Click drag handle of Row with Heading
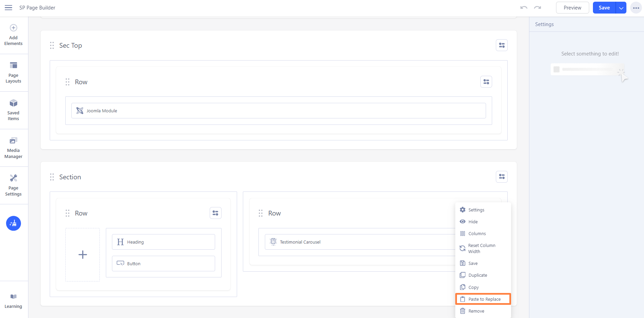This screenshot has width=644, height=318. (68, 213)
